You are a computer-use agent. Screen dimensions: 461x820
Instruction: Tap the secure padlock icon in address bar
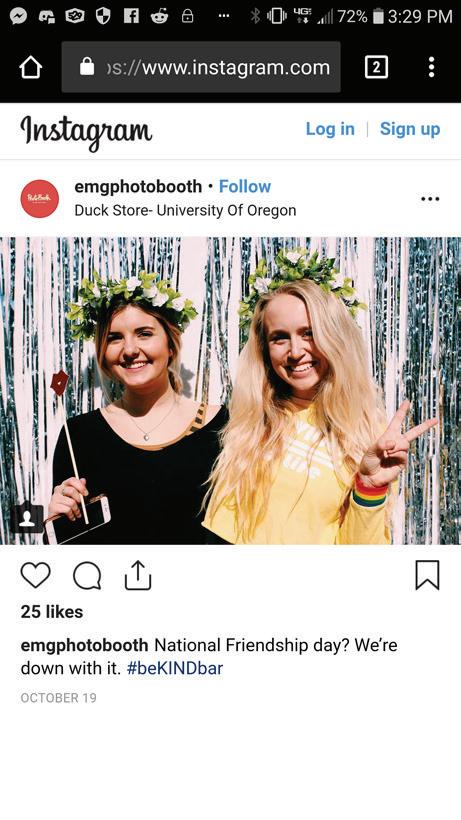87,67
